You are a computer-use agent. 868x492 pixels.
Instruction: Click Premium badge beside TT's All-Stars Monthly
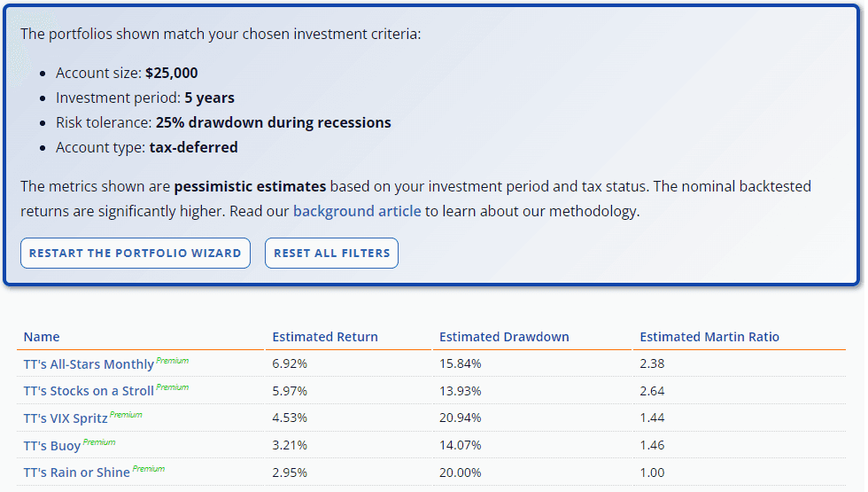pyautogui.click(x=173, y=361)
